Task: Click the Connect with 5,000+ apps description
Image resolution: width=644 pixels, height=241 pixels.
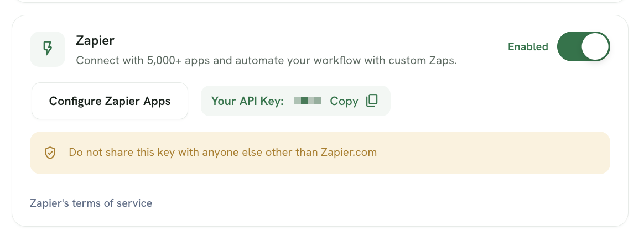Action: coord(267,61)
